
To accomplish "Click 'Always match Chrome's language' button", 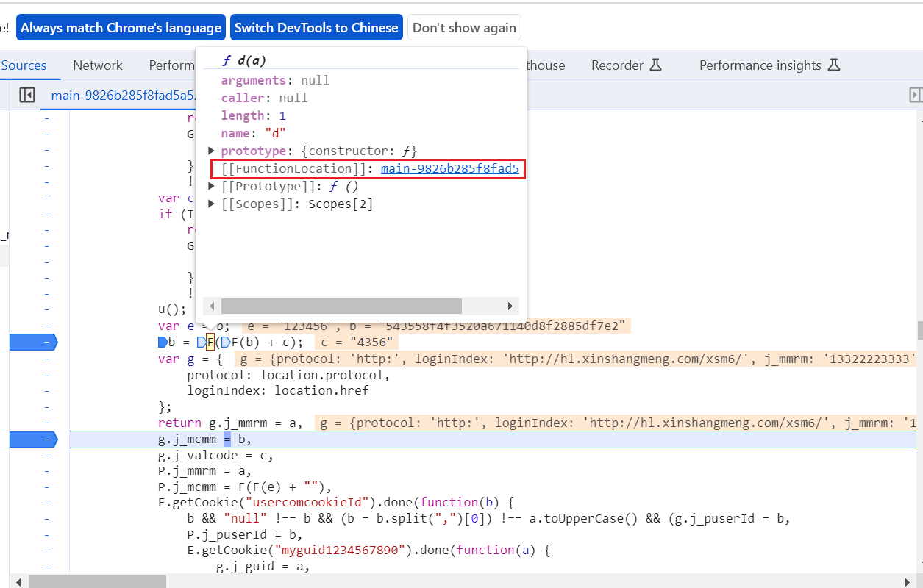I will point(121,28).
